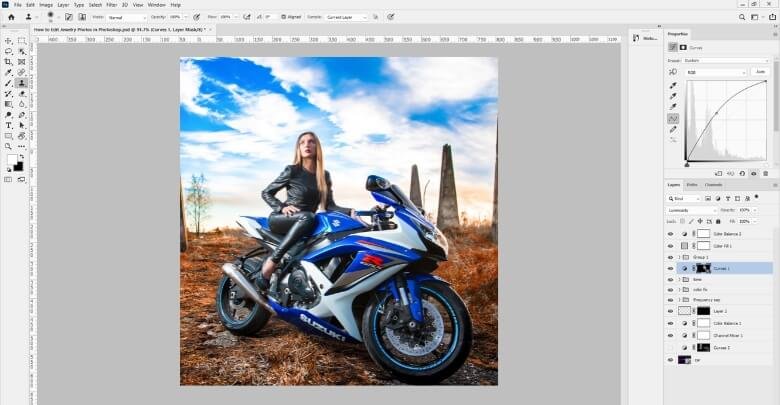Open the File menu
Image resolution: width=780 pixels, height=405 pixels.
(17, 4)
